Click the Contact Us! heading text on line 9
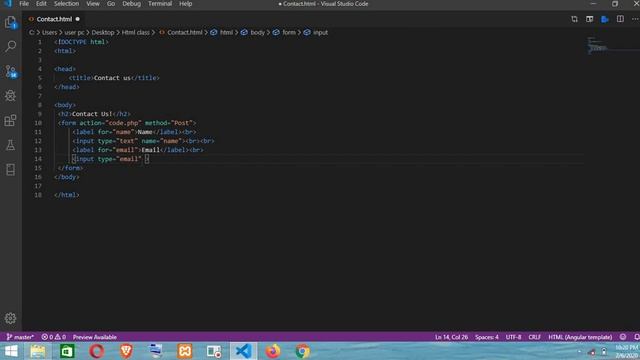Viewport: 640px width, 360px height. click(x=92, y=114)
